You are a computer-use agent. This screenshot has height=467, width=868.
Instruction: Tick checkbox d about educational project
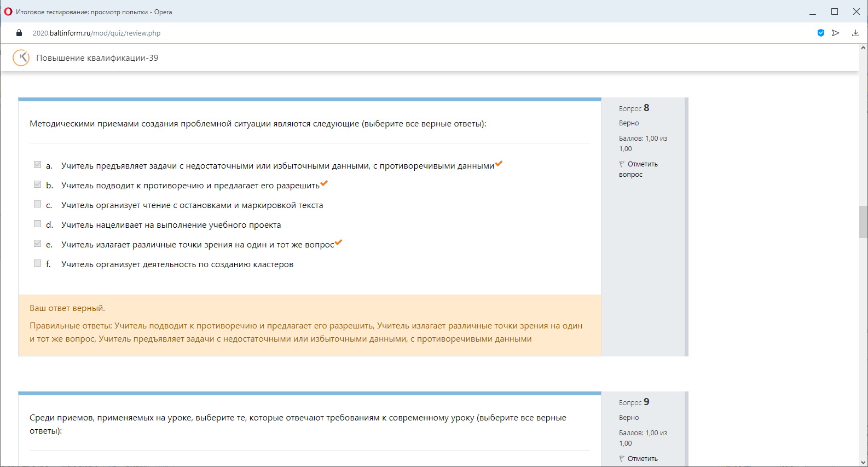click(x=37, y=224)
